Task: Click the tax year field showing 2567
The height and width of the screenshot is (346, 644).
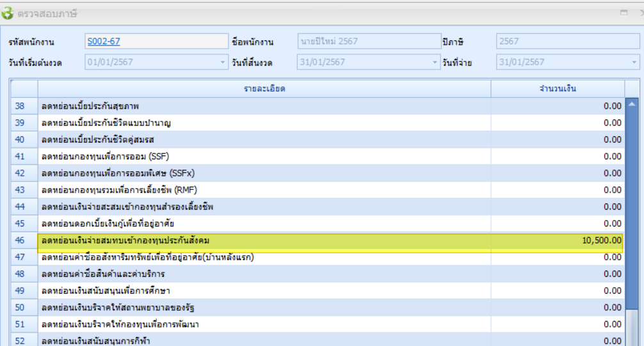Action: click(x=567, y=42)
